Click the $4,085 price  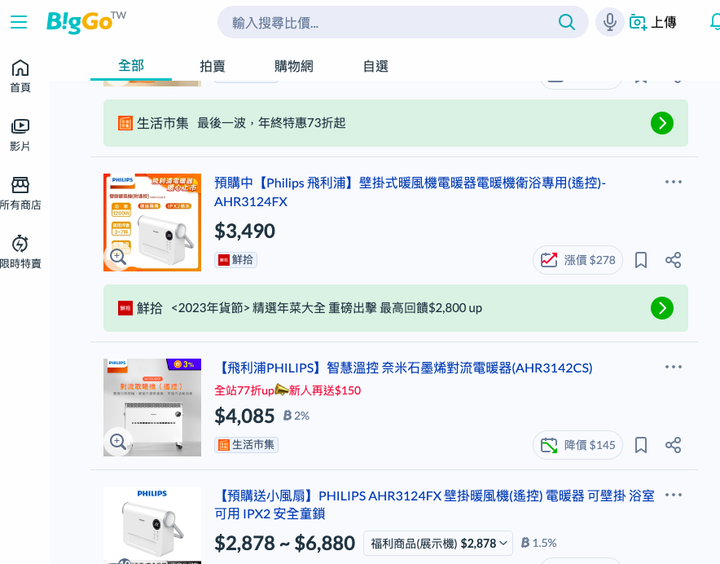pyautogui.click(x=244, y=416)
